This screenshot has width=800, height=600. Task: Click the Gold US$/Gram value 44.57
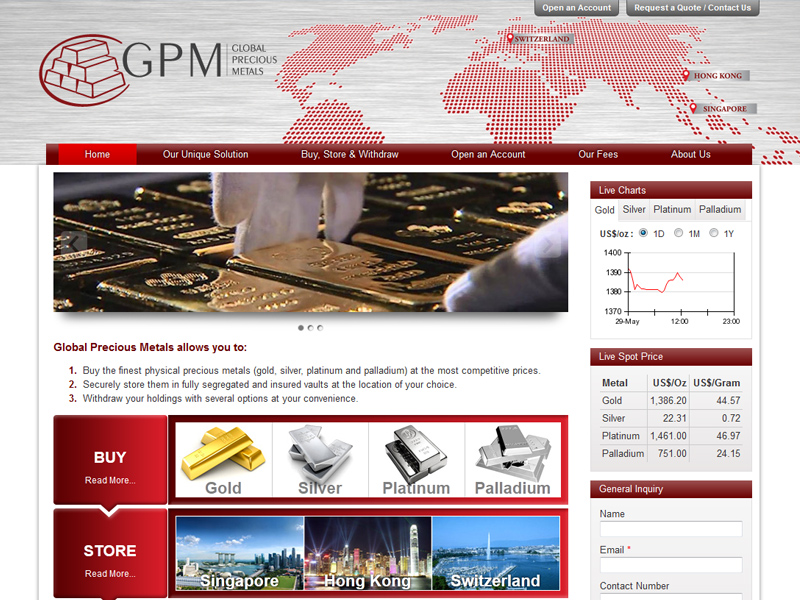pos(728,401)
